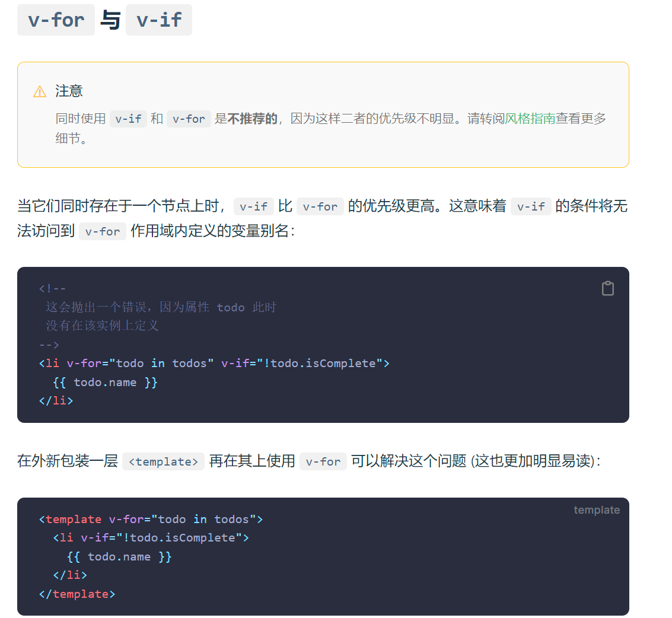Click the '<li v-if="!todo.isComplete">' line in second block
The image size is (672, 618).
151,538
